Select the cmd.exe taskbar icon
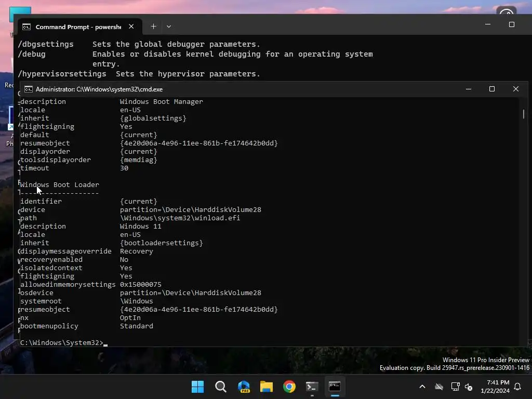Image resolution: width=532 pixels, height=399 pixels. pos(335,387)
